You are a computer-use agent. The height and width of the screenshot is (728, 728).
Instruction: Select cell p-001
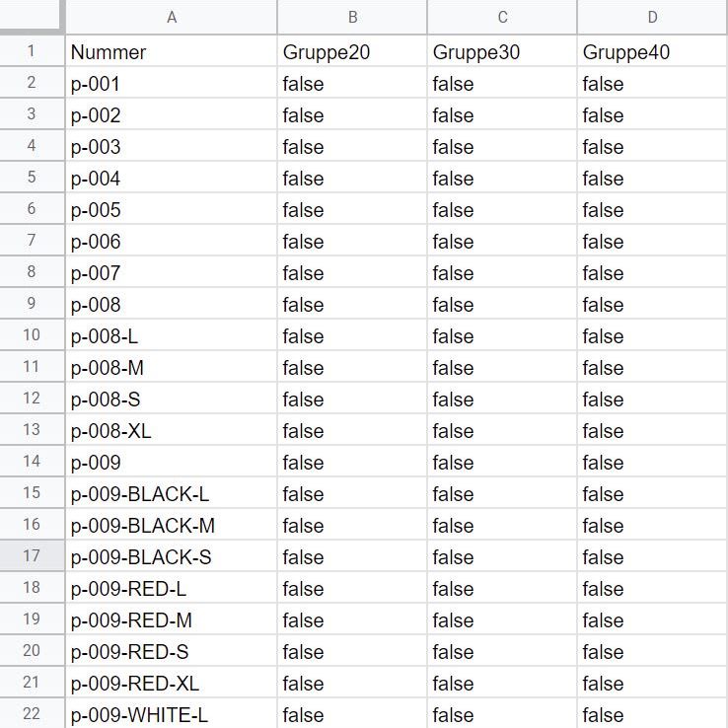click(172, 83)
